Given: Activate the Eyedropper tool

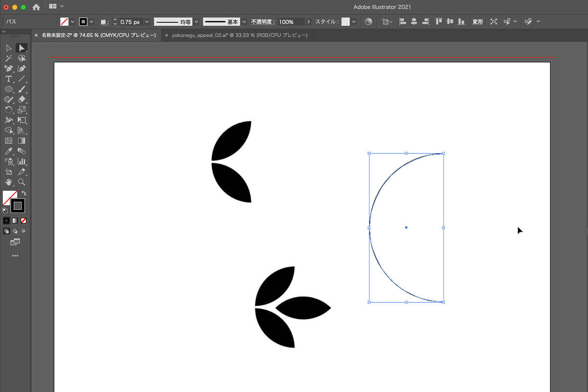Looking at the screenshot, I should point(8,151).
